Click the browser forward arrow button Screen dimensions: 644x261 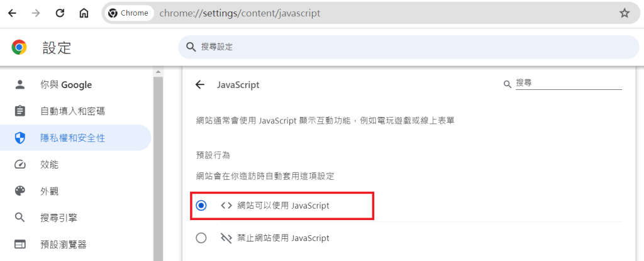(x=36, y=13)
